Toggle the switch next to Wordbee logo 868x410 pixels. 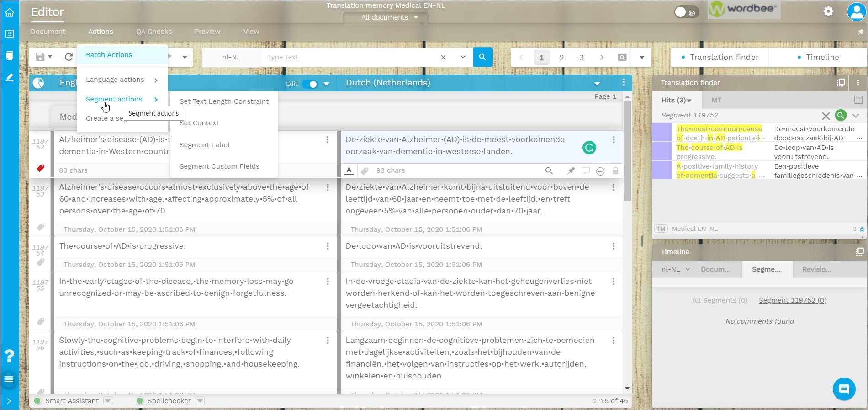(684, 12)
